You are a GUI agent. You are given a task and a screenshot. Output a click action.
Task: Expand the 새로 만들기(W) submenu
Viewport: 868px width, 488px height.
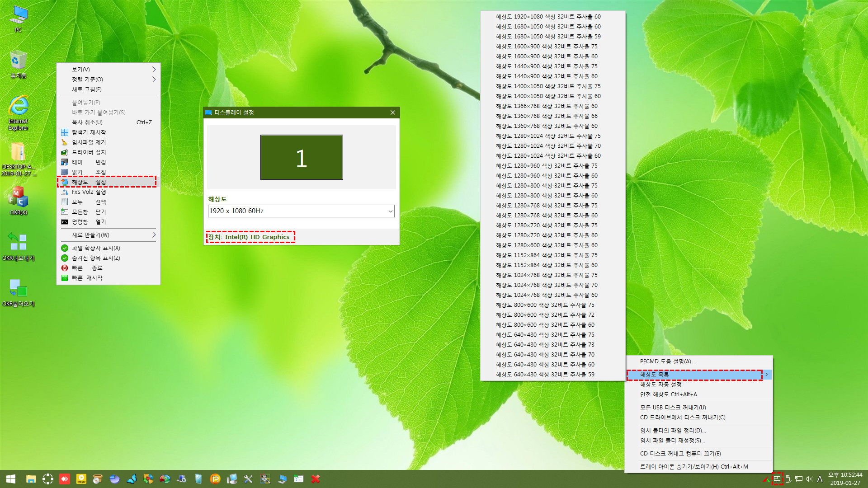(108, 235)
